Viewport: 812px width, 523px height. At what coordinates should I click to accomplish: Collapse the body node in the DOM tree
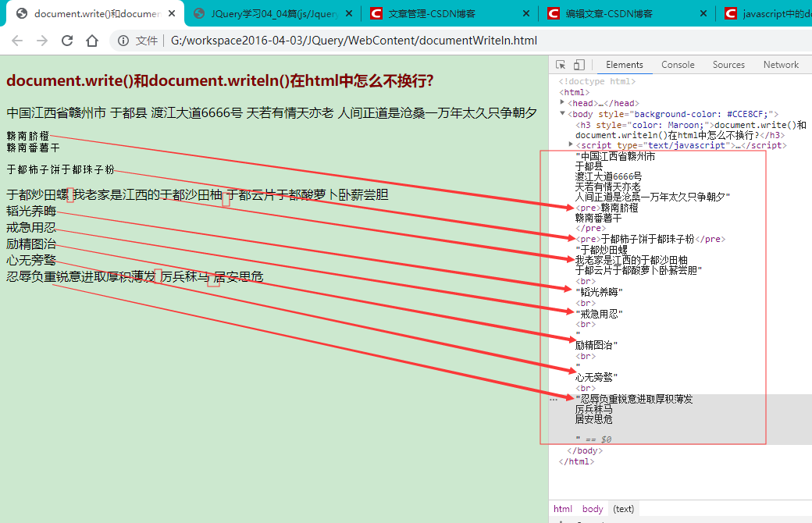(562, 113)
